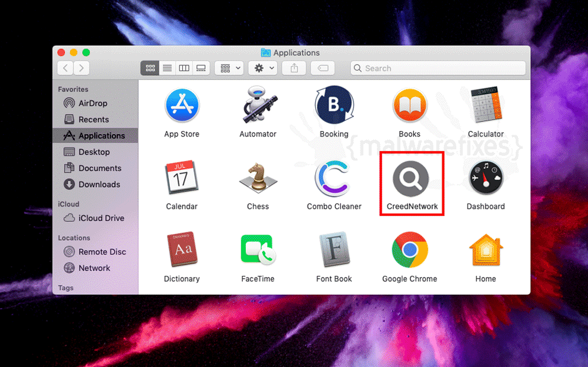This screenshot has width=588, height=367.
Task: Open Recents in the sidebar
Action: coord(96,119)
